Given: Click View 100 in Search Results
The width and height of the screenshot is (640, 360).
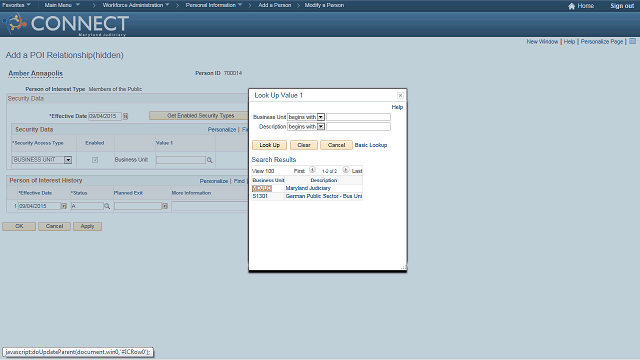Looking at the screenshot, I should [x=263, y=171].
